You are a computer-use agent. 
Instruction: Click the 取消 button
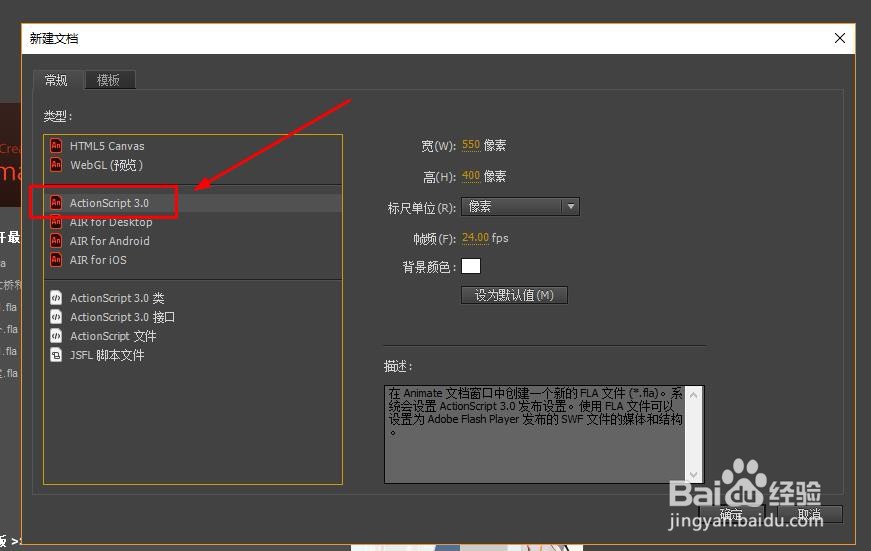tap(809, 514)
